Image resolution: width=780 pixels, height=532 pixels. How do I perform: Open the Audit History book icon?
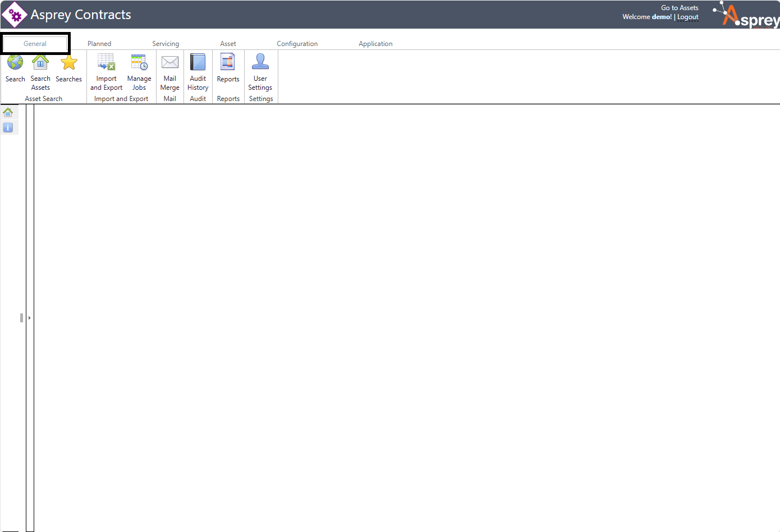point(198,62)
